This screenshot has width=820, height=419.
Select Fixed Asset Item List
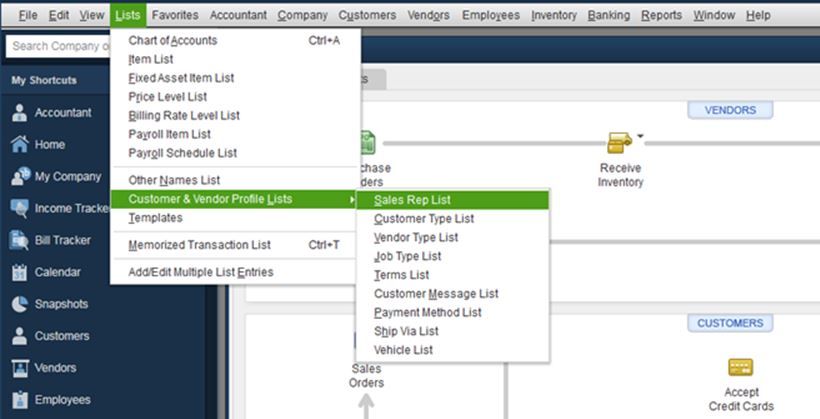point(235,78)
